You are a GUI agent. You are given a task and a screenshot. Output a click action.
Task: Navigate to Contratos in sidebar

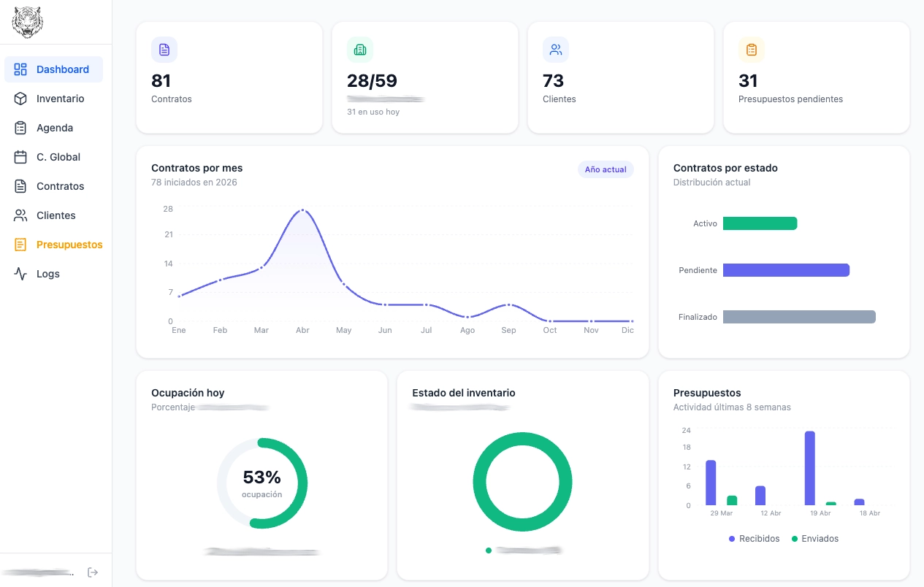pos(60,186)
